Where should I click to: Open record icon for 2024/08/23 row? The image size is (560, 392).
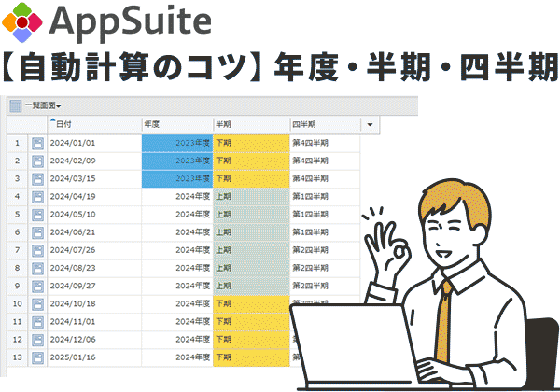(x=37, y=268)
